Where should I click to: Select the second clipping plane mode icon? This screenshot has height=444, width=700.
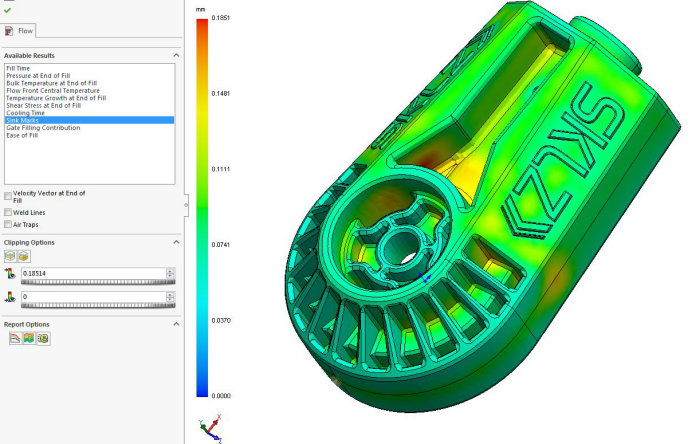[22, 257]
